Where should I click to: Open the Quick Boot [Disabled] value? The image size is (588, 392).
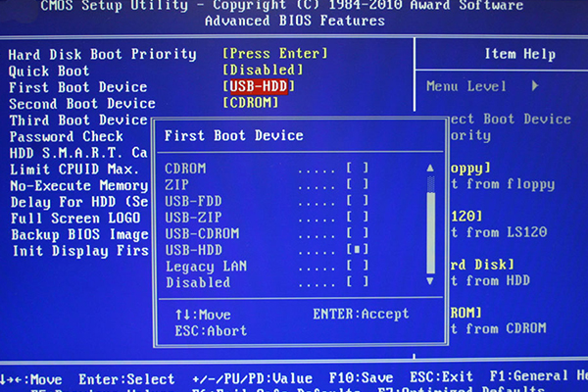click(263, 70)
